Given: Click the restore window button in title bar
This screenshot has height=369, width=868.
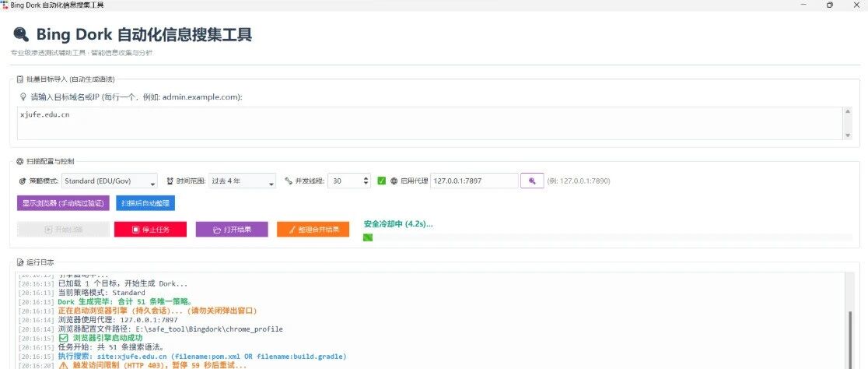Looking at the screenshot, I should pyautogui.click(x=830, y=5).
